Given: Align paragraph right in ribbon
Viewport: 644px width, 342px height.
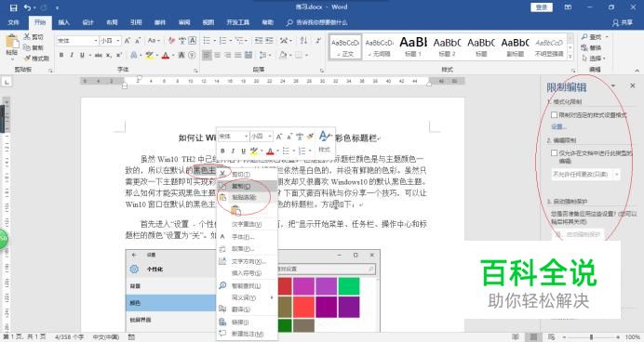Looking at the screenshot, I should pos(227,55).
